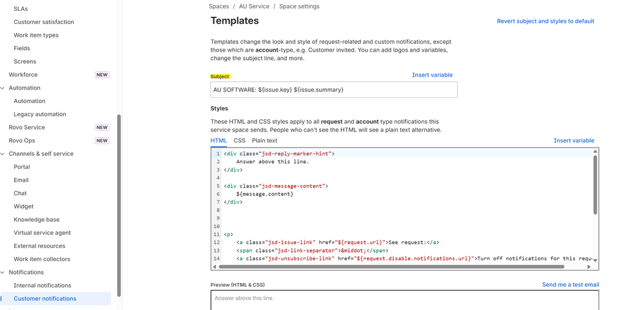Send me a test email
Viewport: 644px width, 310px height.
pos(571,285)
